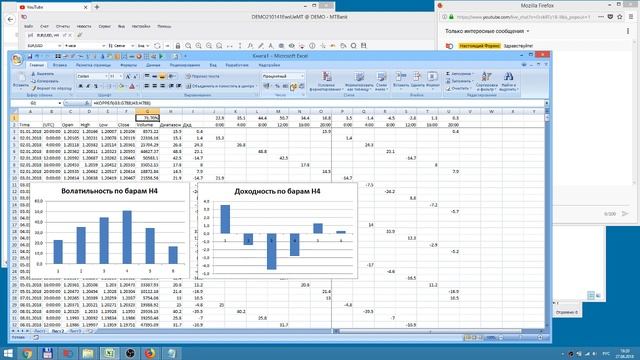Open the Home tab in Excel ribbon

click(36, 65)
